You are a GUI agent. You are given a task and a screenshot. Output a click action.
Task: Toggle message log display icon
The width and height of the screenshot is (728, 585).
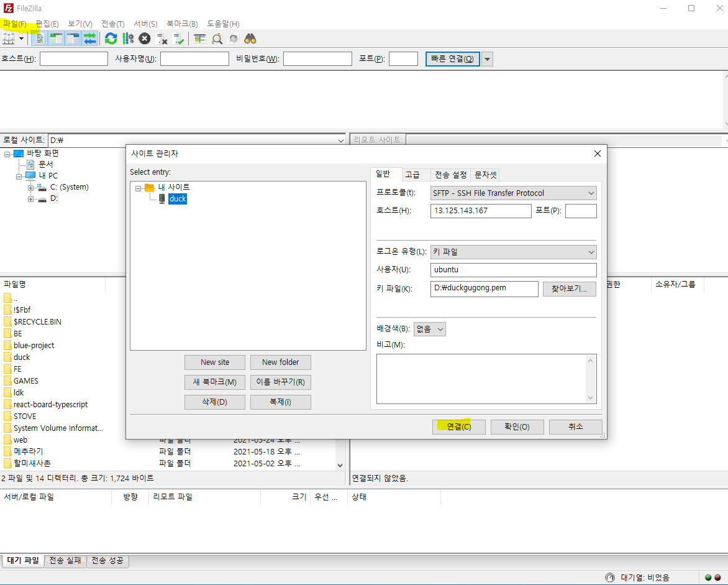coord(40,39)
